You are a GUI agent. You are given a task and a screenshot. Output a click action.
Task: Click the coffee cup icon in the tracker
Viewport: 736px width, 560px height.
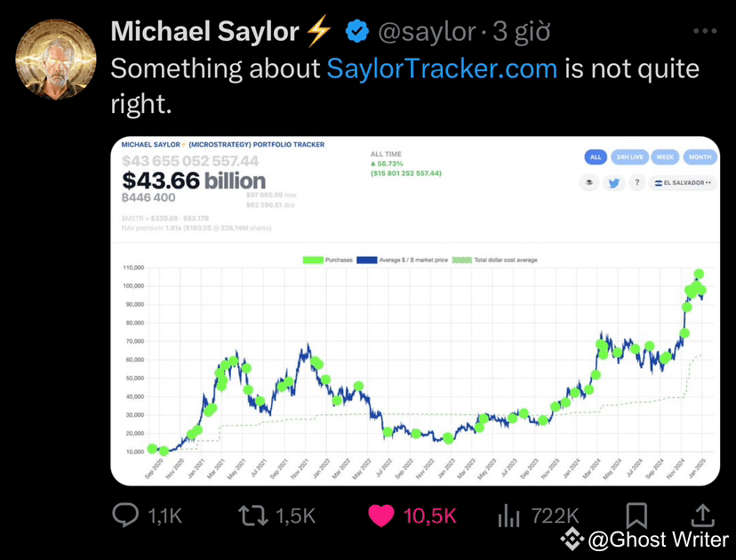tap(590, 182)
